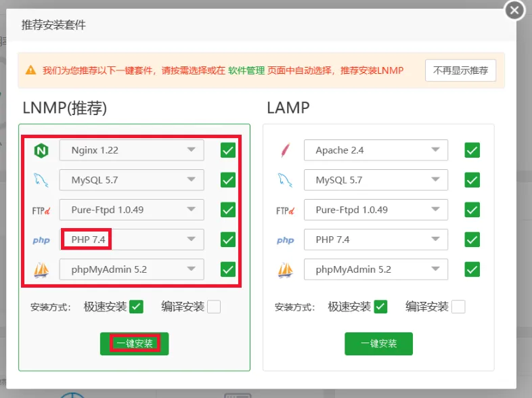Open the LAMP Pure-Ftpd 1.0.49 dropdown
The height and width of the screenshot is (398, 532).
click(x=376, y=210)
